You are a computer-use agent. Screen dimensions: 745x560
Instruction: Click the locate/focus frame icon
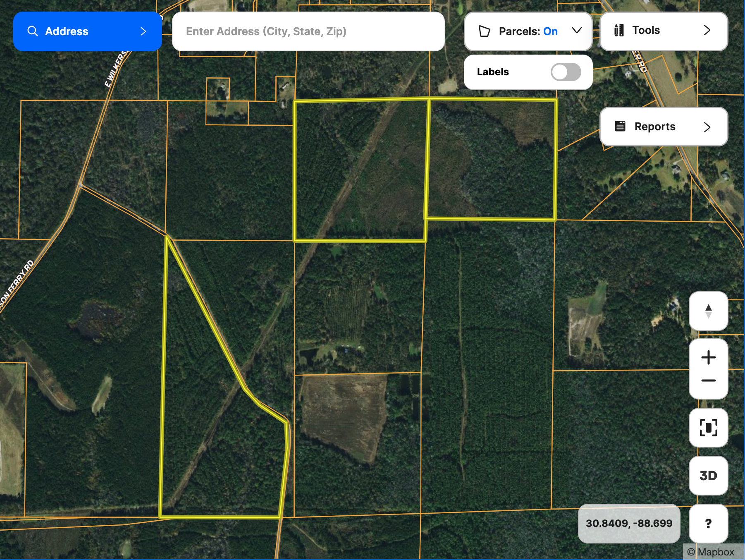click(x=708, y=428)
